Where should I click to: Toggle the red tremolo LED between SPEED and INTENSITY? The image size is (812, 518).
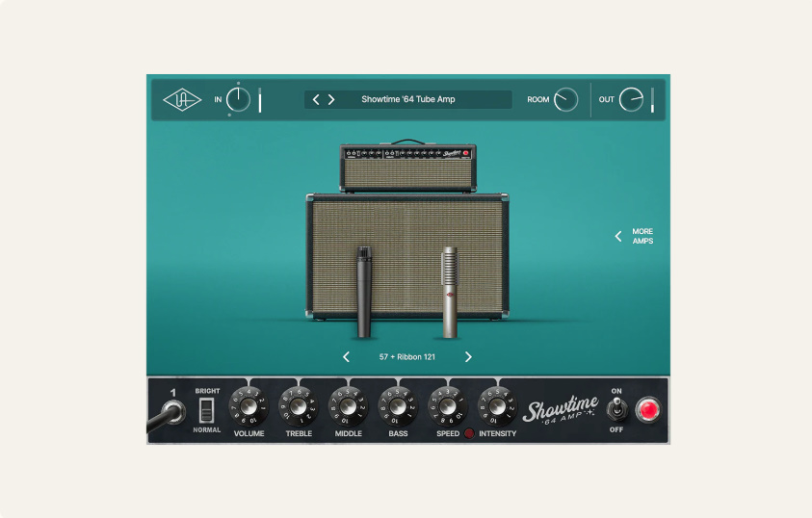[470, 434]
